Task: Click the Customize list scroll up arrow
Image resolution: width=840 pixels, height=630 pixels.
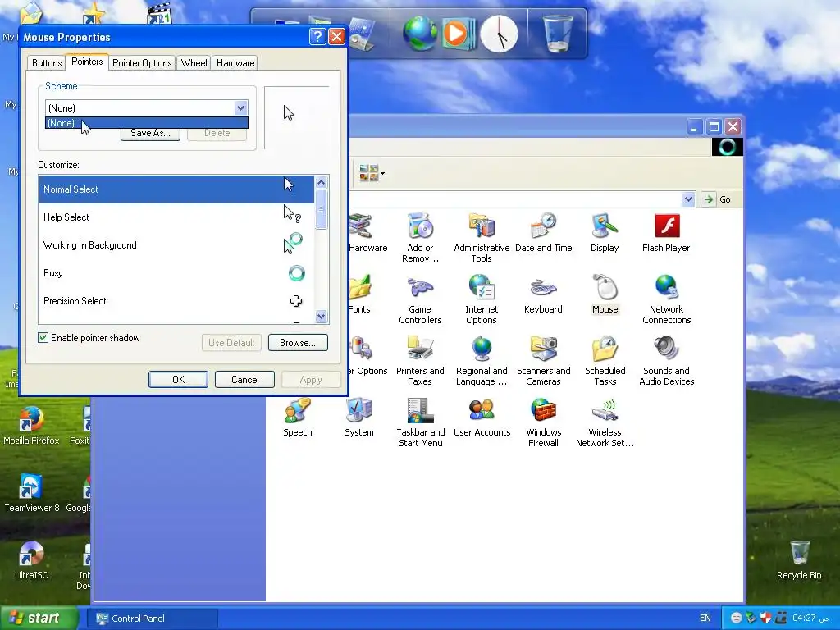Action: coord(321,183)
